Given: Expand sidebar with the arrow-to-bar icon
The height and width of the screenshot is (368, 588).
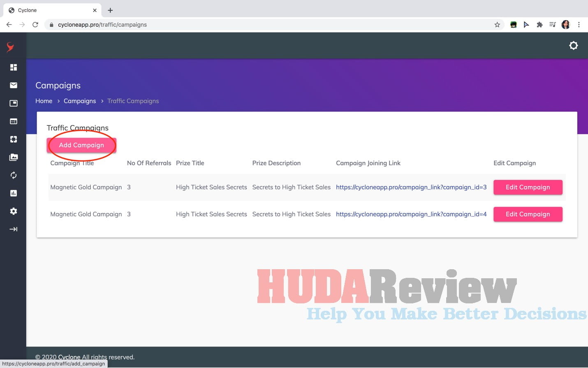Looking at the screenshot, I should click(14, 229).
